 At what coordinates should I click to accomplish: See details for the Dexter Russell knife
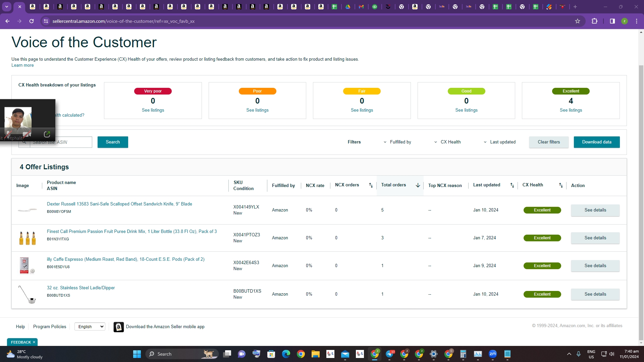coord(595,210)
